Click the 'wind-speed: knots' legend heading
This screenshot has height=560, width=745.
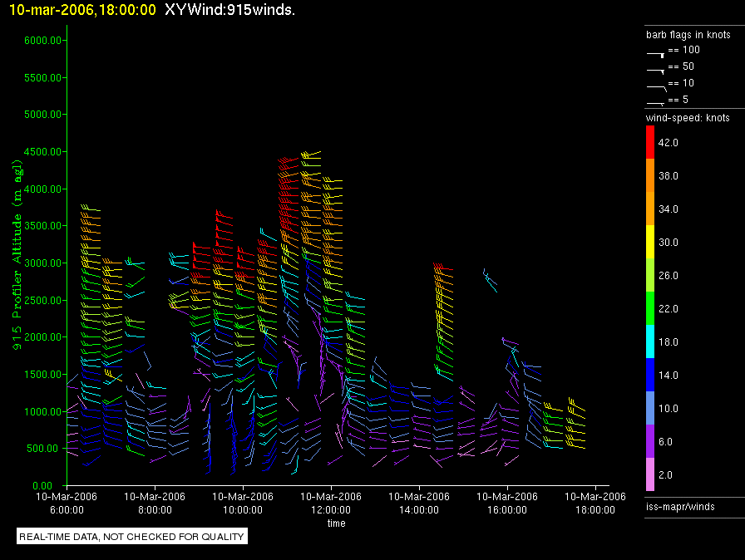[x=688, y=118]
